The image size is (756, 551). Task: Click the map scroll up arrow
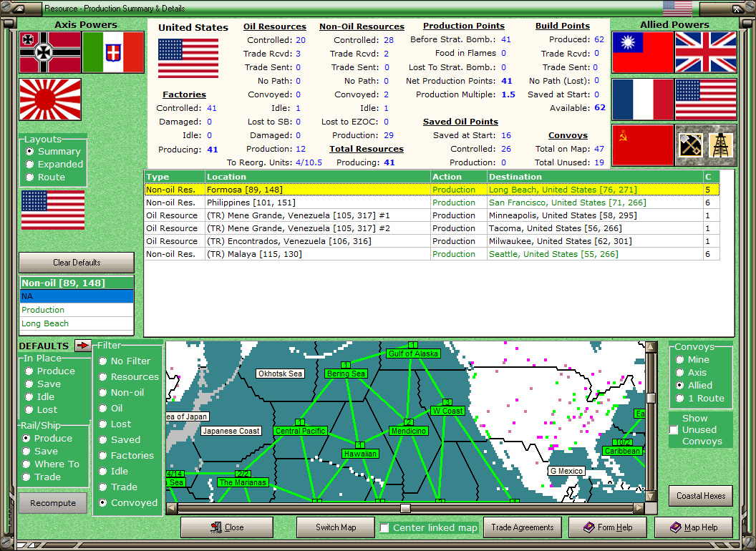tap(651, 346)
